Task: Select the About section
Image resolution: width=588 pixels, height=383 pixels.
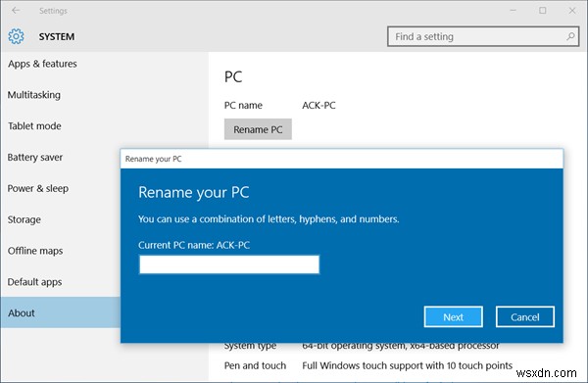Action: (x=61, y=312)
